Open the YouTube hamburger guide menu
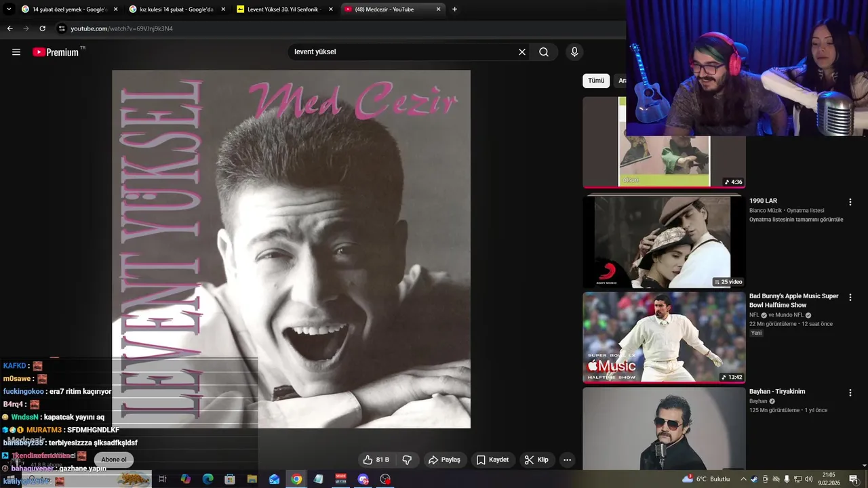This screenshot has height=488, width=868. click(x=16, y=52)
